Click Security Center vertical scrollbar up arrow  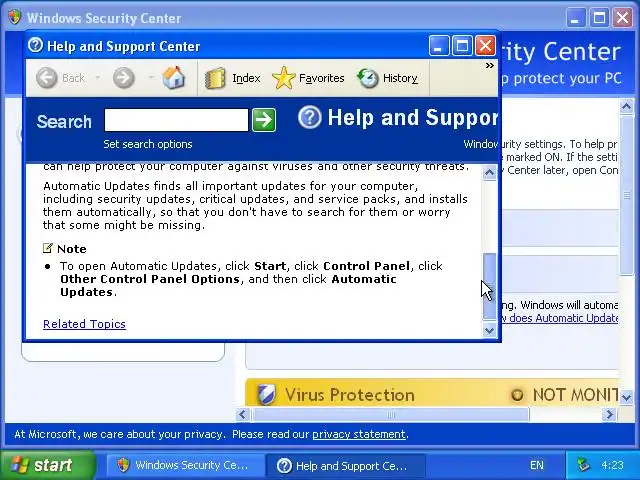627,106
